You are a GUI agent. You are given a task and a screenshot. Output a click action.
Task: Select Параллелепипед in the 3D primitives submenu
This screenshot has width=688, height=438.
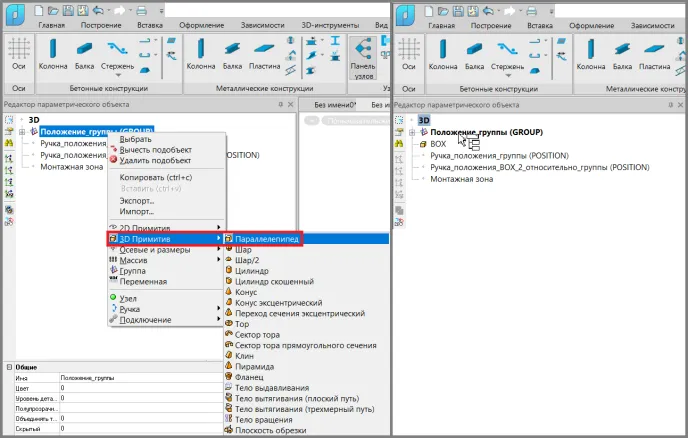[266, 239]
